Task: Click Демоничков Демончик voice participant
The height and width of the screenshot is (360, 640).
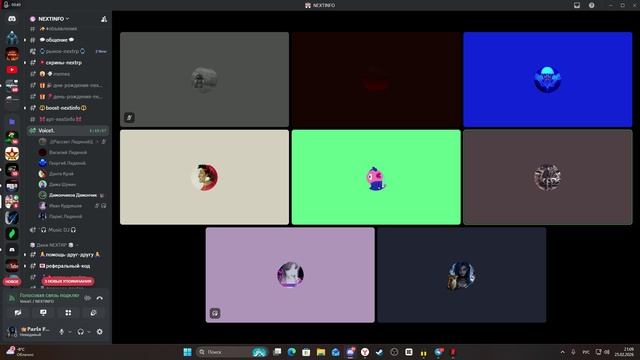Action: 72,195
